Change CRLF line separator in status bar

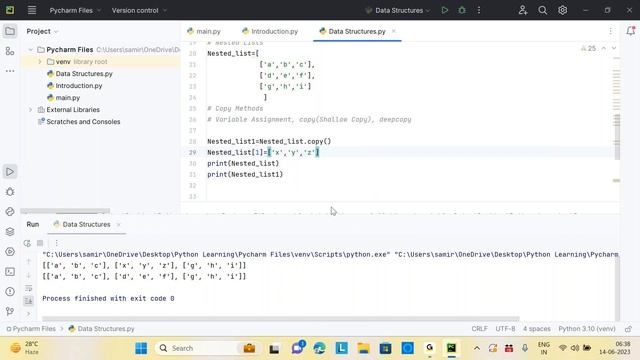[479, 329]
